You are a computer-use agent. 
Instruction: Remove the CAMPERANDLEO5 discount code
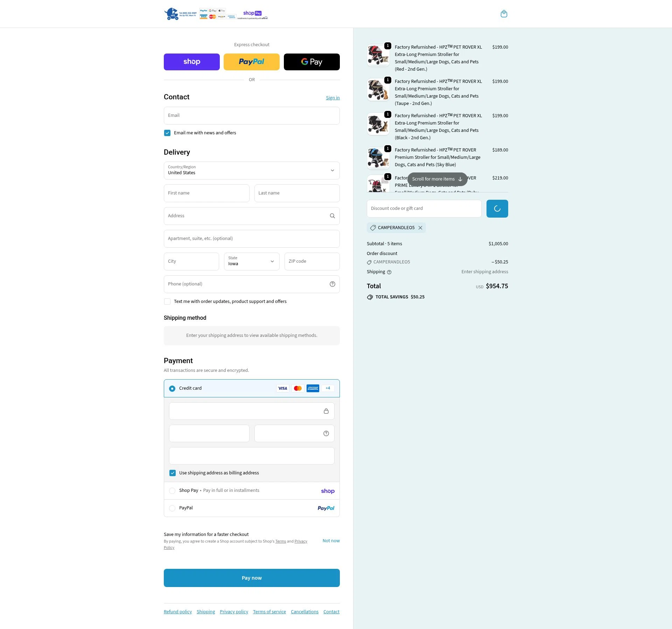pyautogui.click(x=420, y=228)
